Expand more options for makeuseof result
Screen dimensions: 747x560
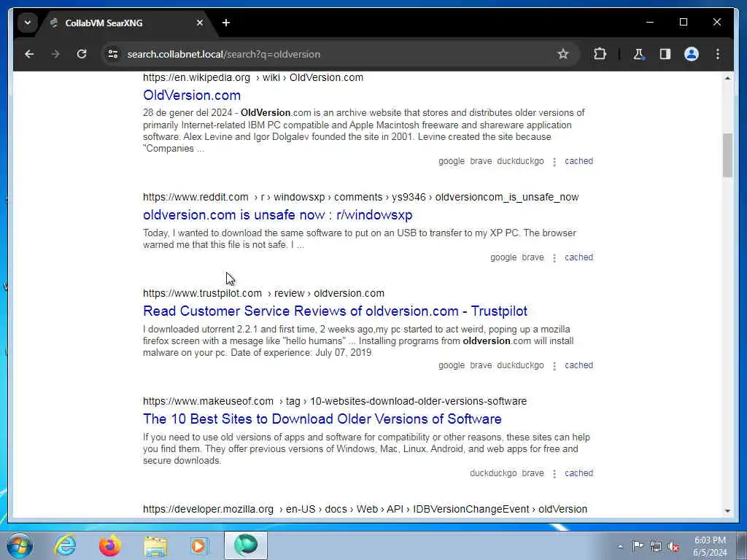click(x=554, y=474)
